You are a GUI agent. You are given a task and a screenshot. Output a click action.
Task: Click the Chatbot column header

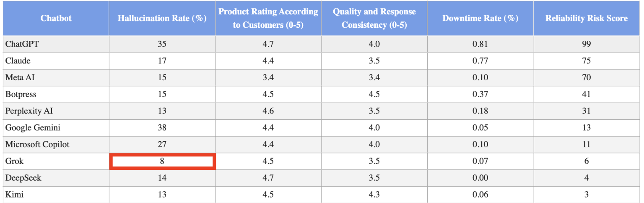(x=56, y=18)
